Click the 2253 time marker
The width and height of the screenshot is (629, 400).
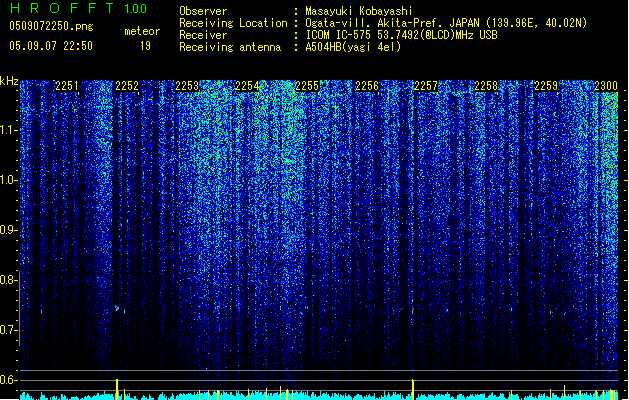click(x=187, y=86)
